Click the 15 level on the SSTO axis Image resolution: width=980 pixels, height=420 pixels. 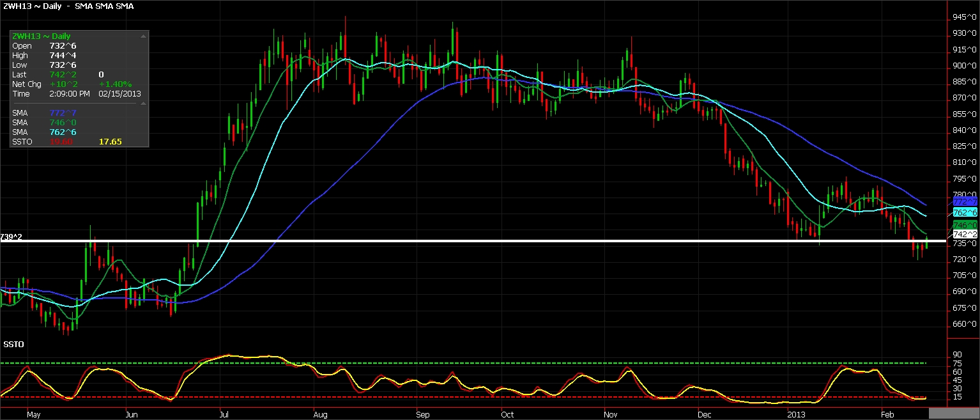[957, 397]
